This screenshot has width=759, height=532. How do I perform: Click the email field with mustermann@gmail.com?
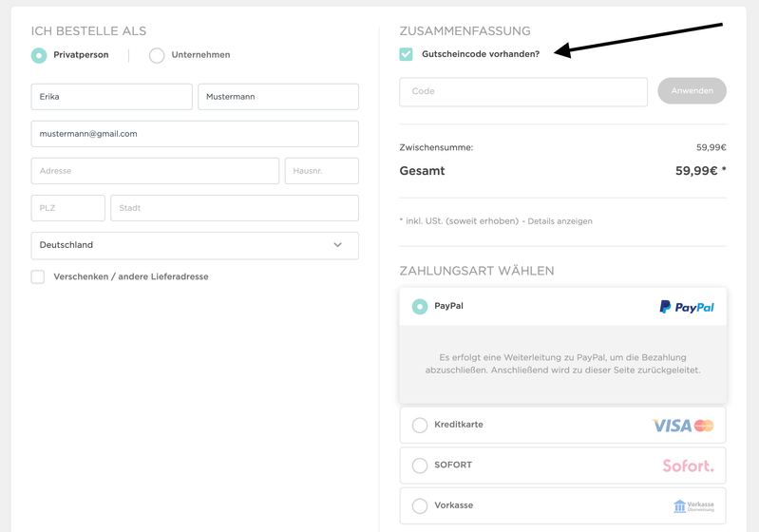coord(195,134)
